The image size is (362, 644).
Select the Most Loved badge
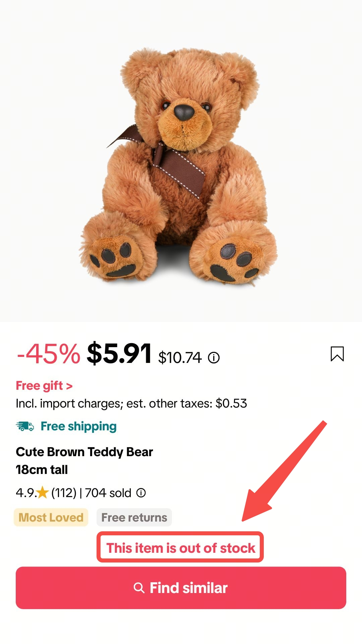pyautogui.click(x=51, y=518)
